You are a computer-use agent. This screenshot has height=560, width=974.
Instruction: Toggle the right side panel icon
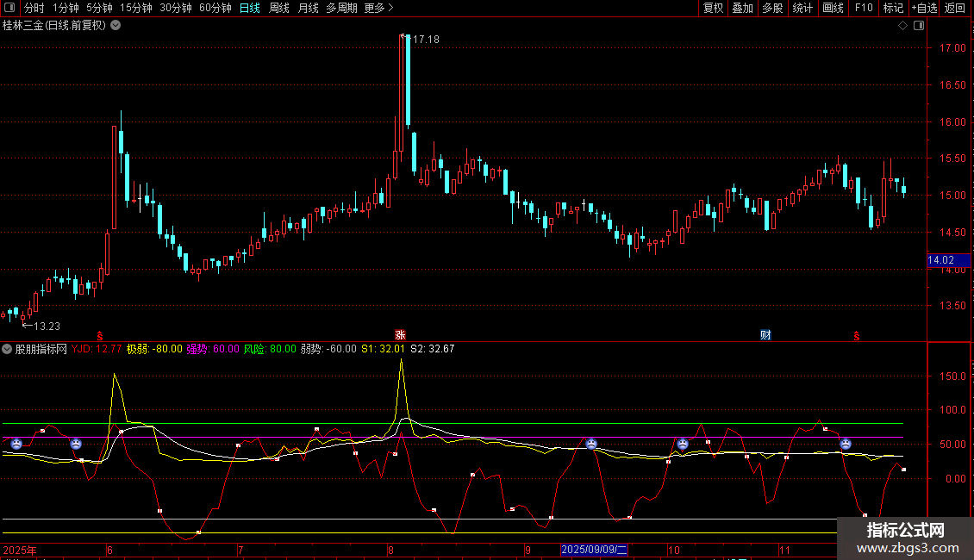919,26
